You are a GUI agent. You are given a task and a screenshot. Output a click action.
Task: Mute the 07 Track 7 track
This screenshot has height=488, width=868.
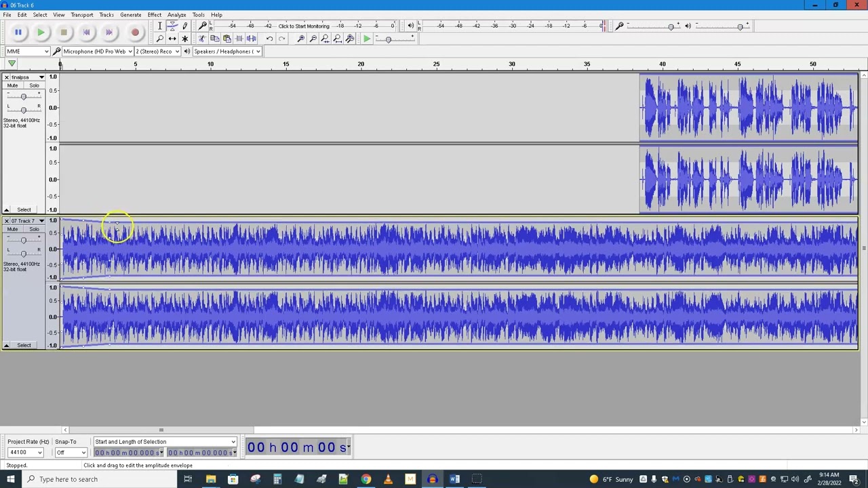(x=12, y=229)
